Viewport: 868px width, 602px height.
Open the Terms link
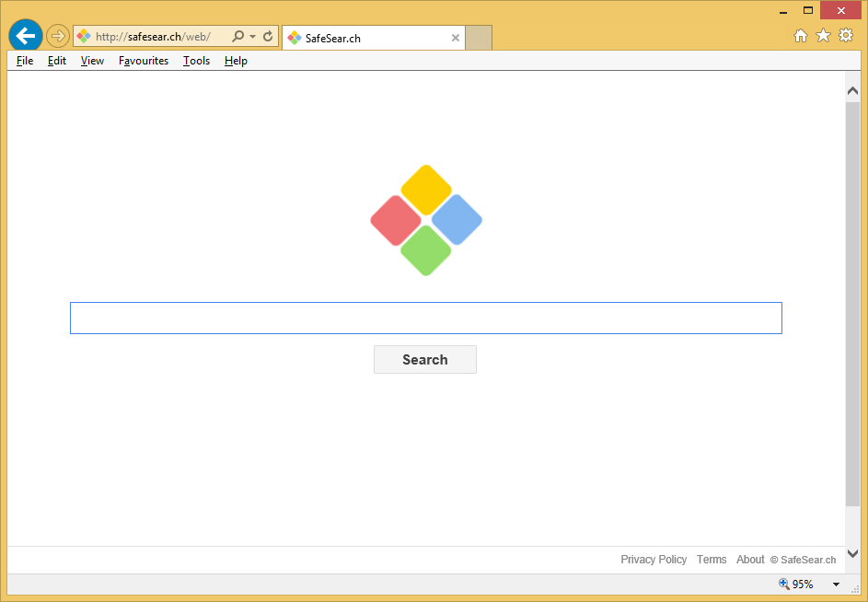pyautogui.click(x=712, y=560)
